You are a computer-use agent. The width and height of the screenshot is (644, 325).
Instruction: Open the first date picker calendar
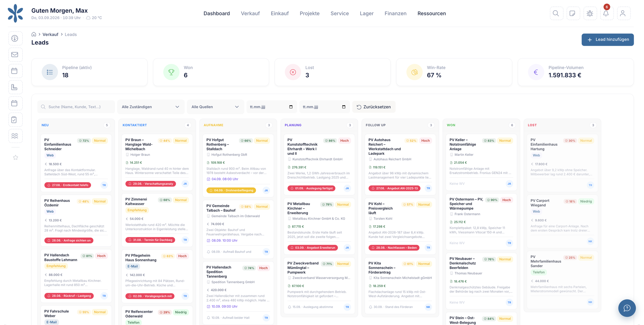click(291, 107)
